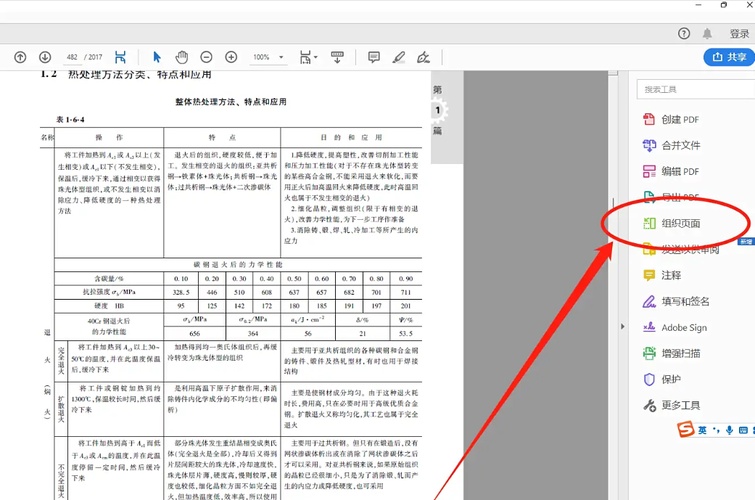Click the page number input field
The width and height of the screenshot is (755, 500).
coord(72,57)
